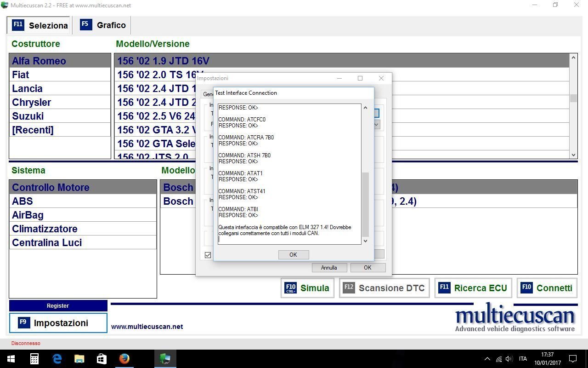588x368 pixels.
Task: Click the Multiecuscan title bar app icon
Action: pos(5,5)
